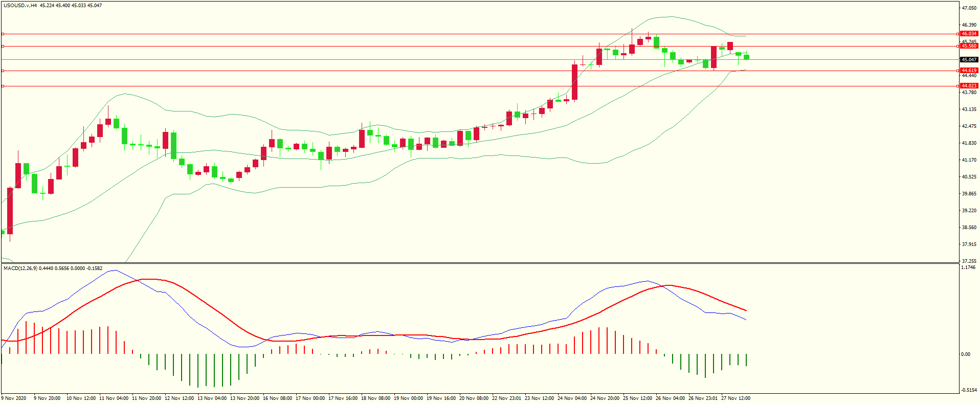Viewport: 980px width, 404px height.
Task: Click left anchor handle of 46.034 line
Action: point(3,34)
